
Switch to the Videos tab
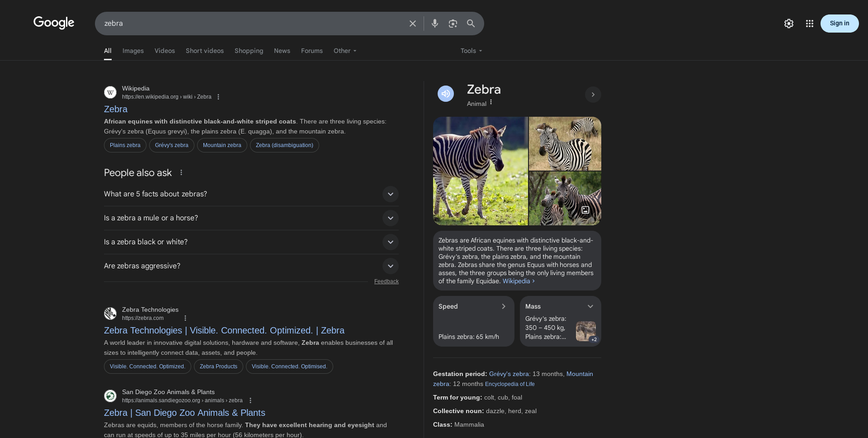tap(165, 51)
